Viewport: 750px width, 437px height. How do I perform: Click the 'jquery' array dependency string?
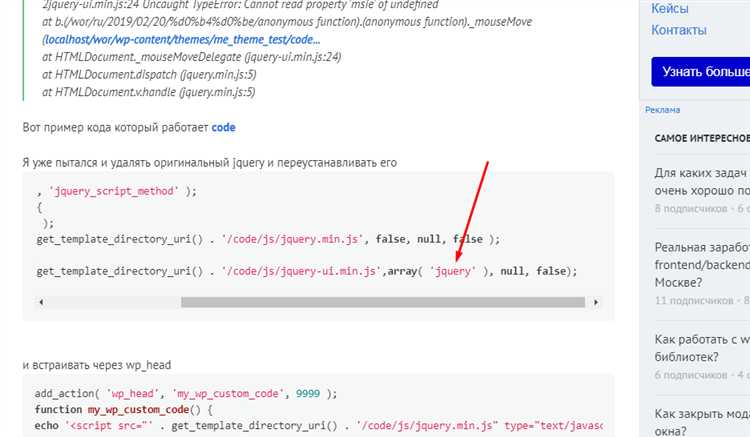tap(452, 272)
